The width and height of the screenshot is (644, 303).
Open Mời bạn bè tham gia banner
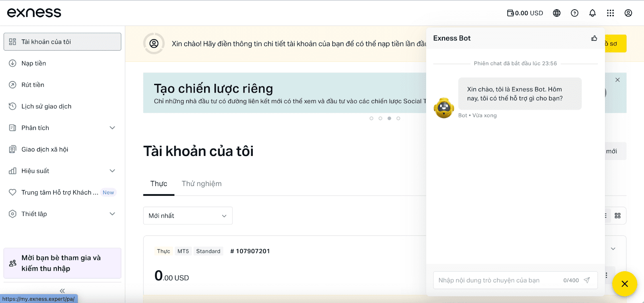[62, 263]
